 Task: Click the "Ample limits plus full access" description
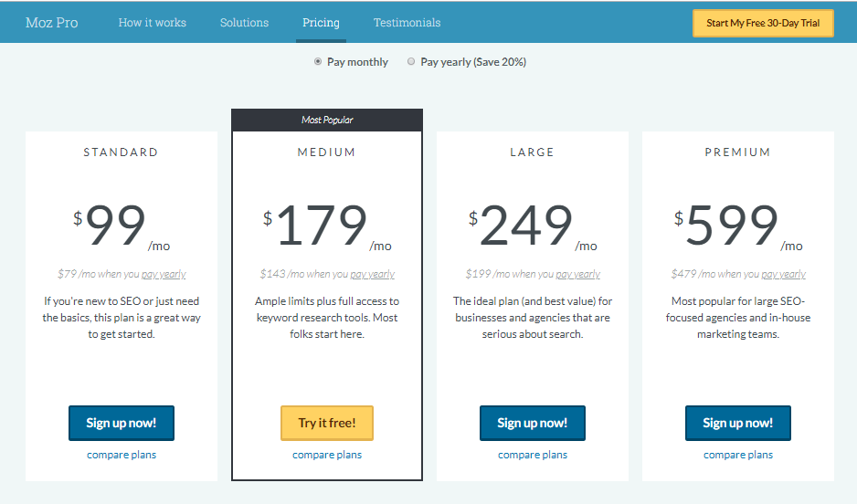327,317
